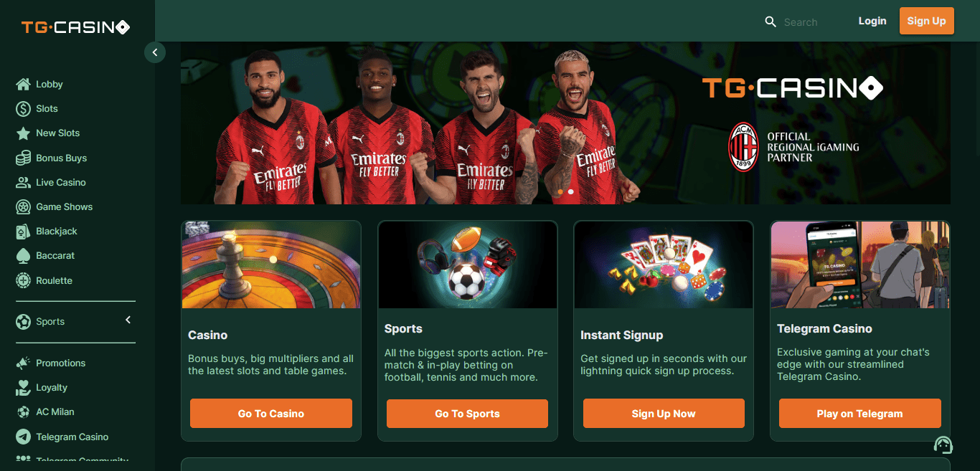Select the Baccarat spade icon

[x=23, y=256]
